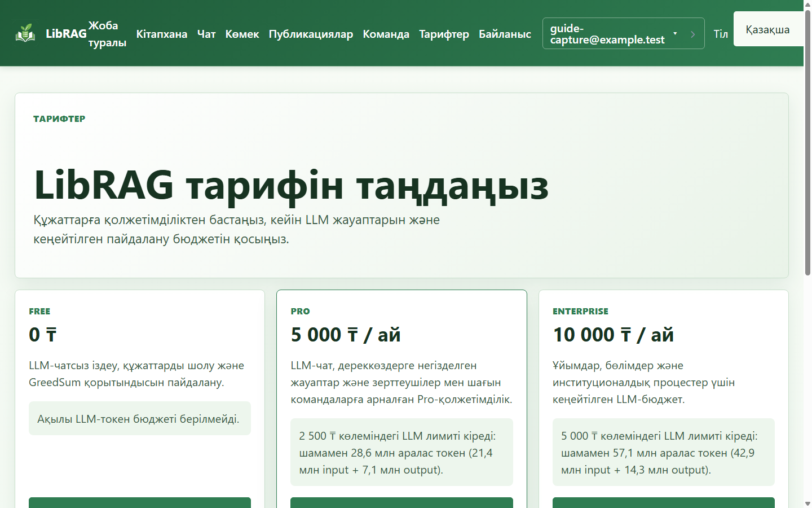Visit the Публикациялар navigation link
Screen dimensions: 812x508
311,34
